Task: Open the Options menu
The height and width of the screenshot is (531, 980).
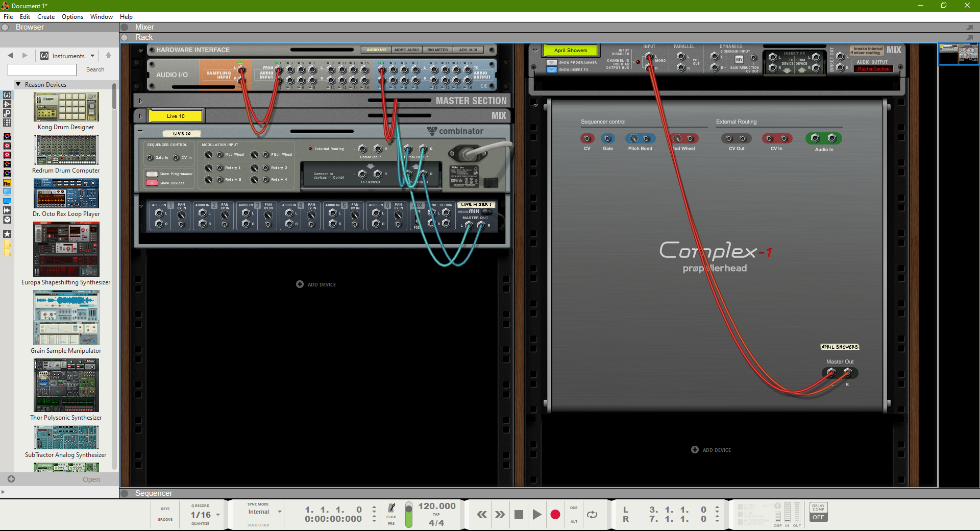Action: pos(72,17)
